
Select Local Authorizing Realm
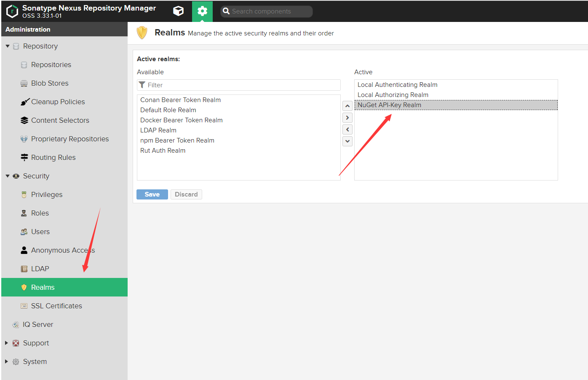[456, 95]
